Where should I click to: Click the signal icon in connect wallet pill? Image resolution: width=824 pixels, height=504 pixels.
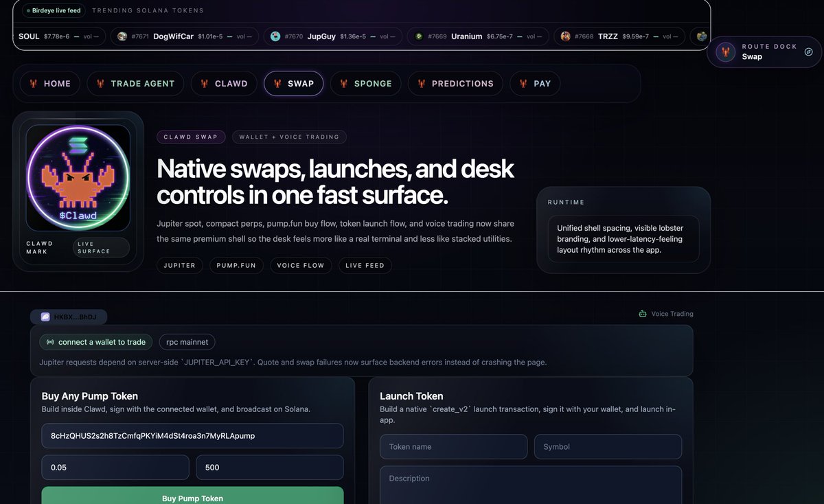(x=50, y=342)
